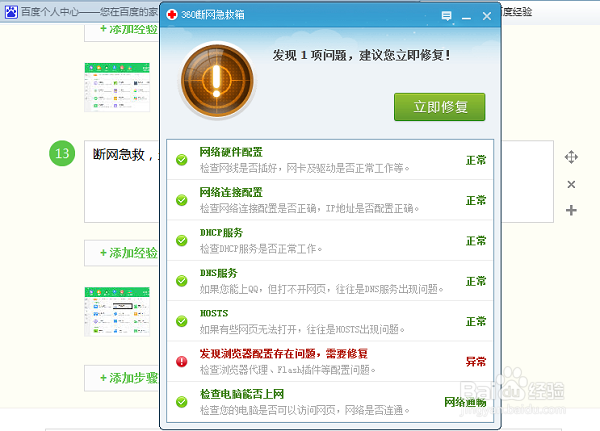Click the orange warning radar icon
Screen dimensions: 600x431
point(217,81)
